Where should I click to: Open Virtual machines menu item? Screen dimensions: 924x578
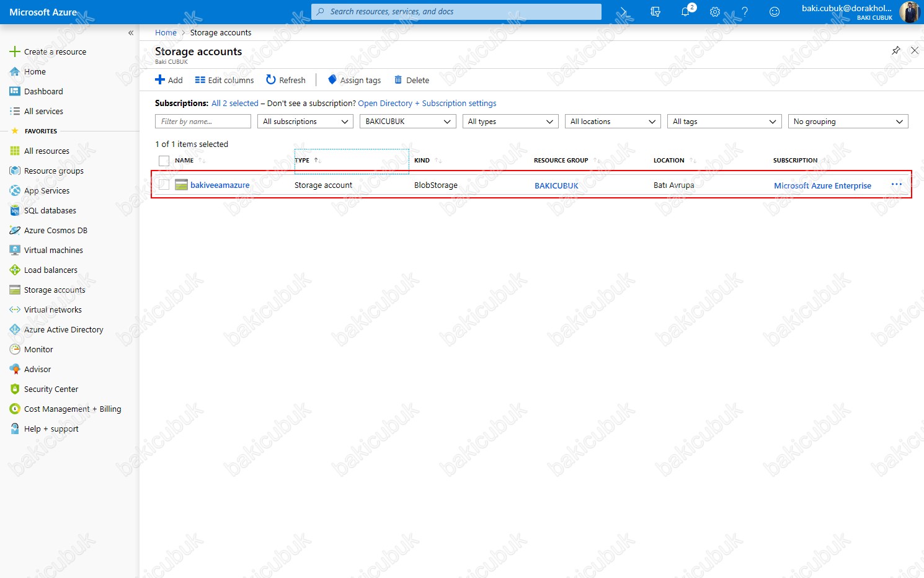pyautogui.click(x=69, y=250)
